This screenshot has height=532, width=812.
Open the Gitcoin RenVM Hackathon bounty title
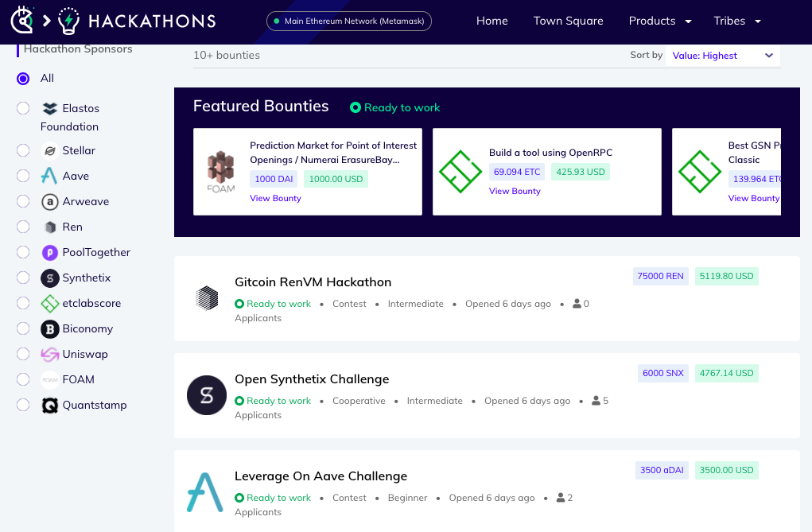point(313,282)
